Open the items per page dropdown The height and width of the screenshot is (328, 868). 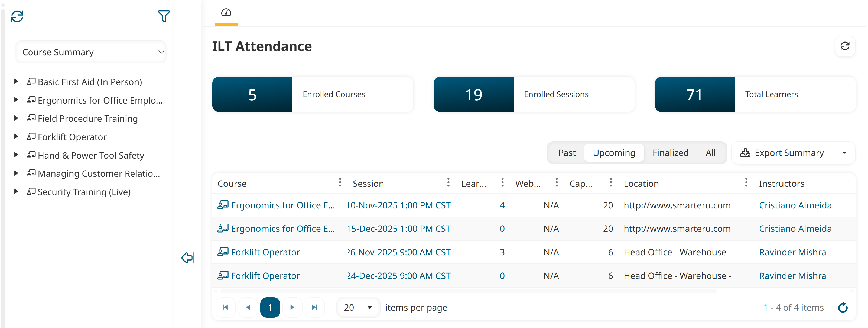click(x=358, y=307)
